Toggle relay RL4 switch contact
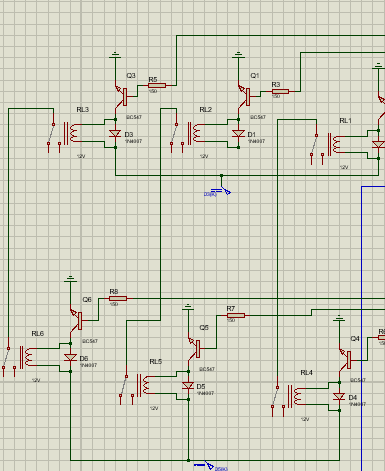 tap(277, 397)
